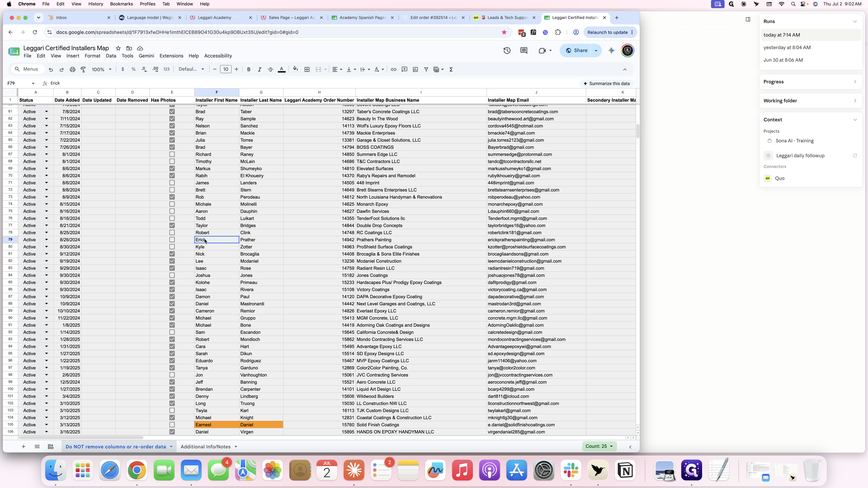Click the all sheets list icon

tap(37, 447)
